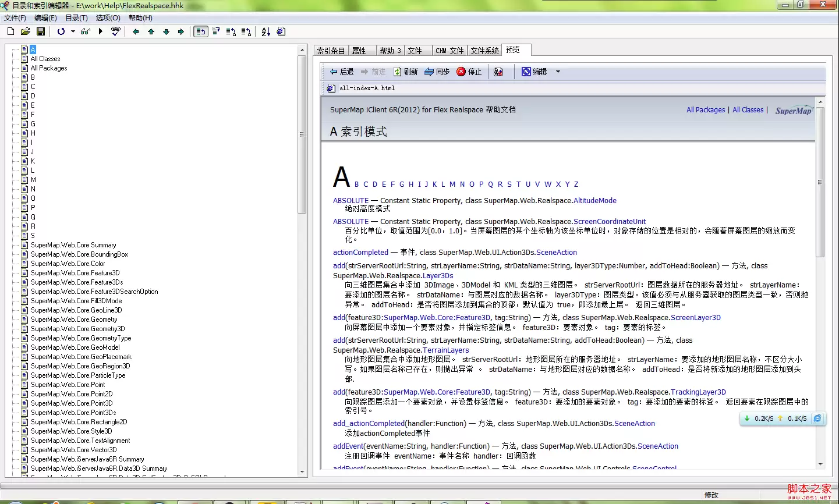The image size is (839, 504).
Task: Open the All Classes link in header
Action: click(x=748, y=109)
